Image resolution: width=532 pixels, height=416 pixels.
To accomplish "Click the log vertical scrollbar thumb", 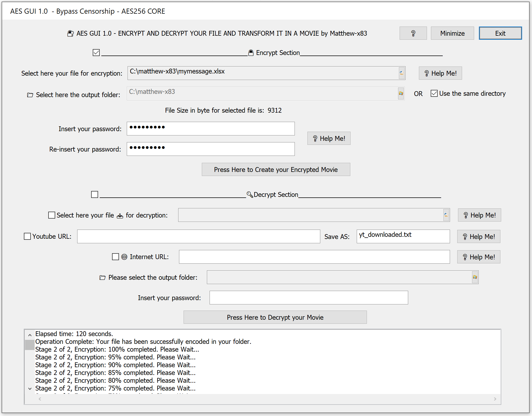I will point(30,345).
